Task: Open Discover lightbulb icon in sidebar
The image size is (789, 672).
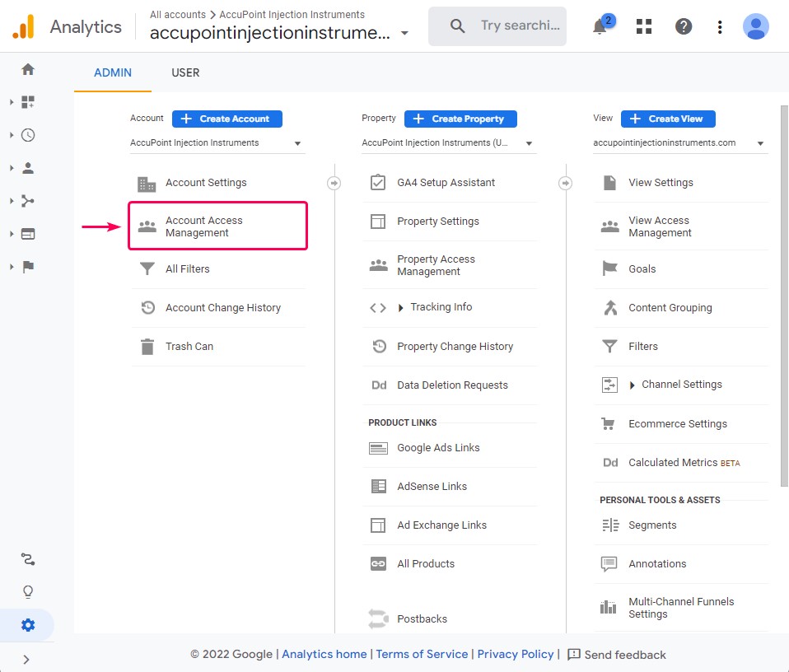Action: [x=28, y=592]
